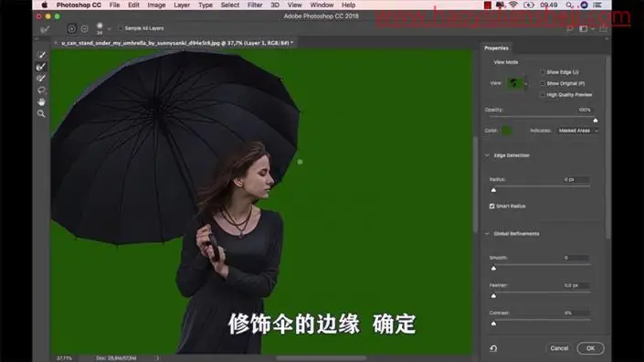Screen dimensions: 644x362
Task: Click the Opacity slider handle
Action: [595, 120]
